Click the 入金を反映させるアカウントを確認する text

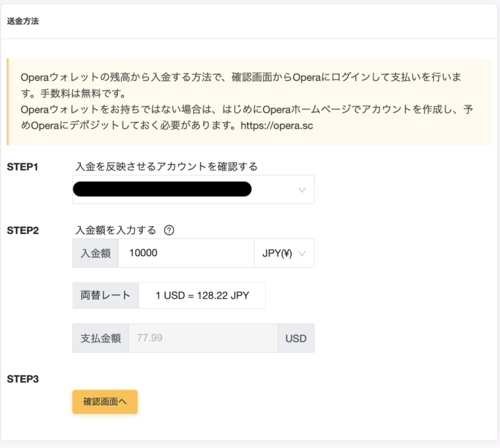(166, 167)
